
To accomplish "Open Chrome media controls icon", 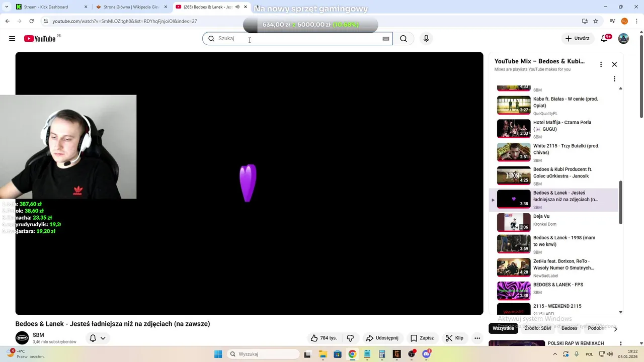I will point(612,21).
